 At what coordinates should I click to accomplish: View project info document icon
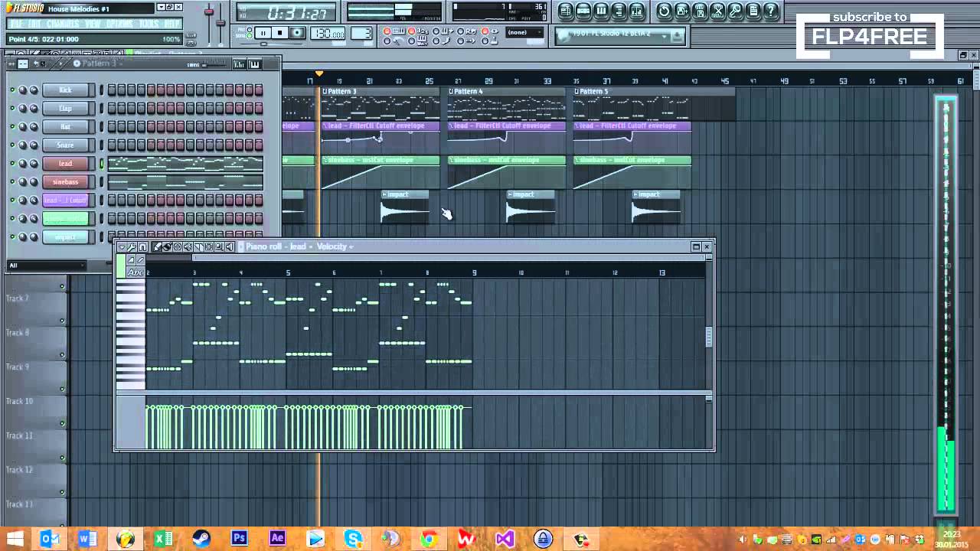[x=753, y=11]
